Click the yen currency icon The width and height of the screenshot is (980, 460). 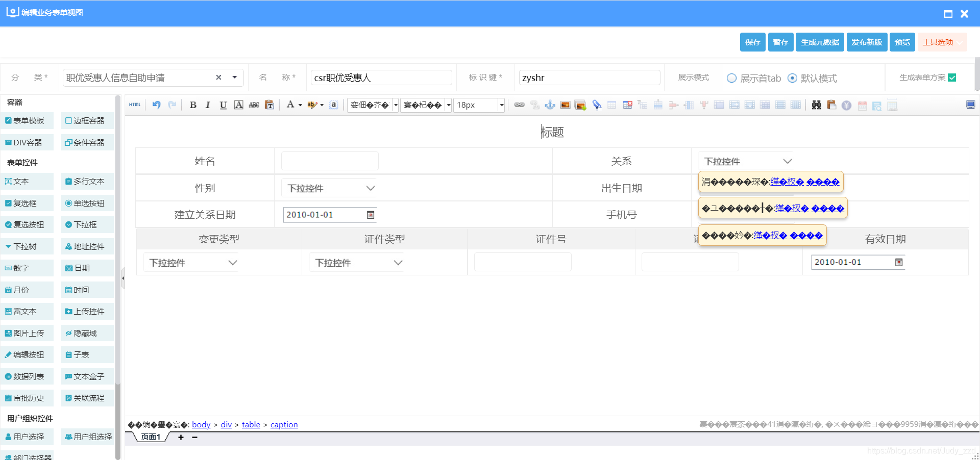click(847, 105)
